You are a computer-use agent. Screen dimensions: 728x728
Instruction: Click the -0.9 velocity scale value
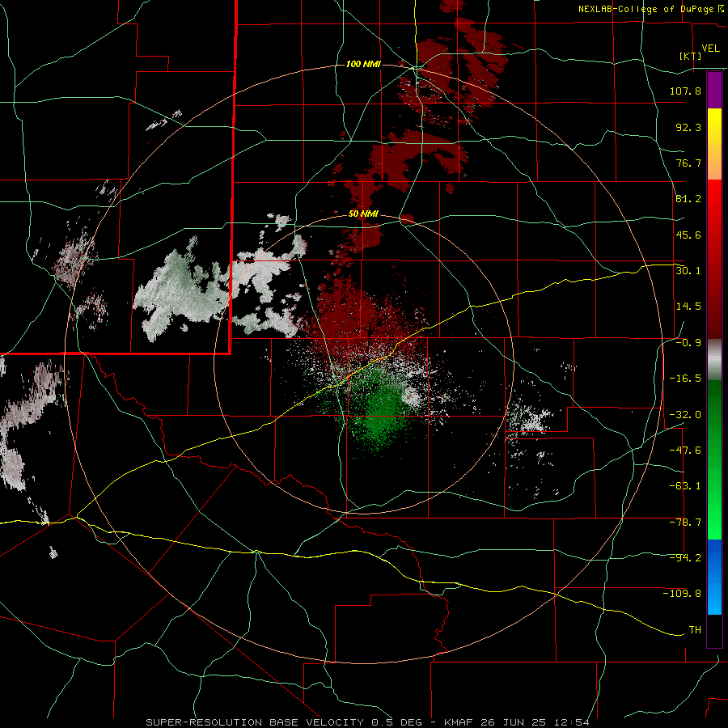click(688, 343)
